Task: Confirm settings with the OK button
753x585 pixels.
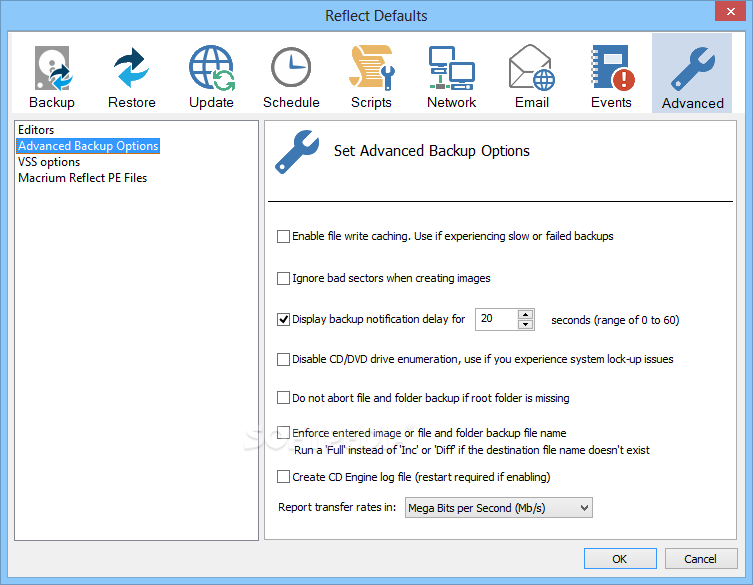Action: (620, 559)
